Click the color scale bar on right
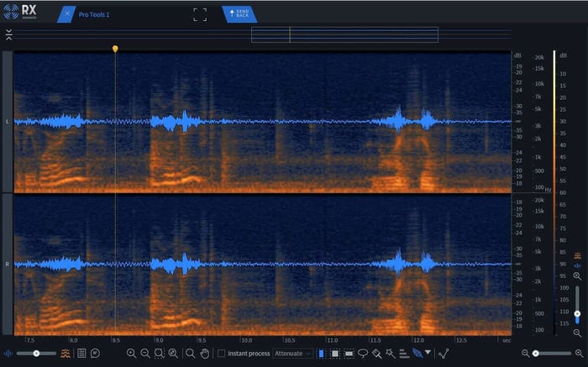Image resolution: width=588 pixels, height=367 pixels. (x=554, y=192)
